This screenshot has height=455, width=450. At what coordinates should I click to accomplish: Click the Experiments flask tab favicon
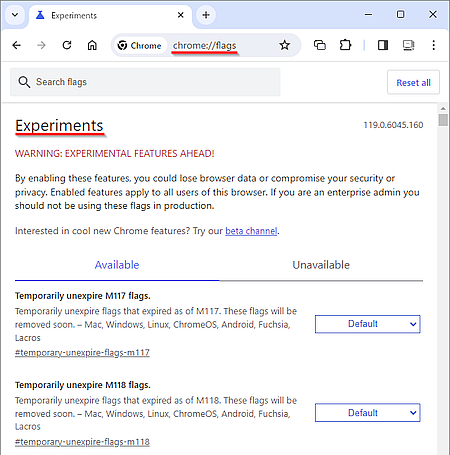[40, 15]
